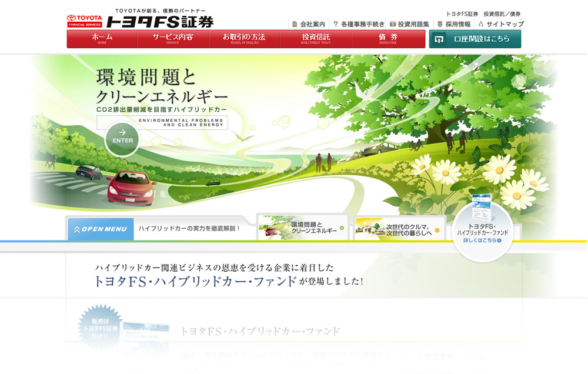Open the トヨタFS証券 site title logo

160,22
